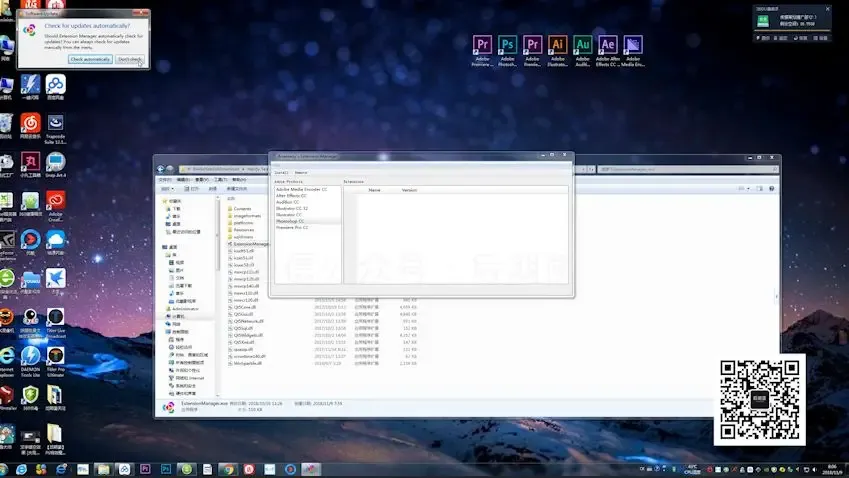Select Qt5Network.dll file
This screenshot has width=849, height=478.
[248, 321]
